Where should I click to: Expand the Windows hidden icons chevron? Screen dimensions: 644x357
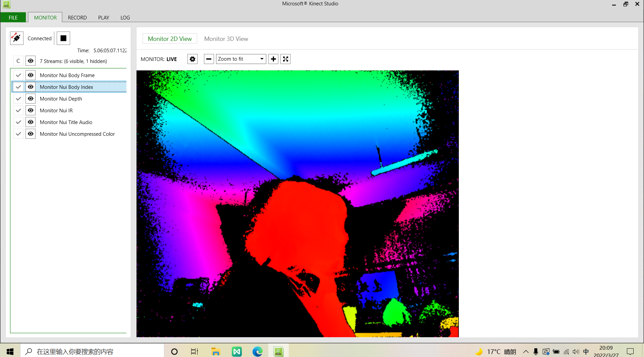point(526,352)
